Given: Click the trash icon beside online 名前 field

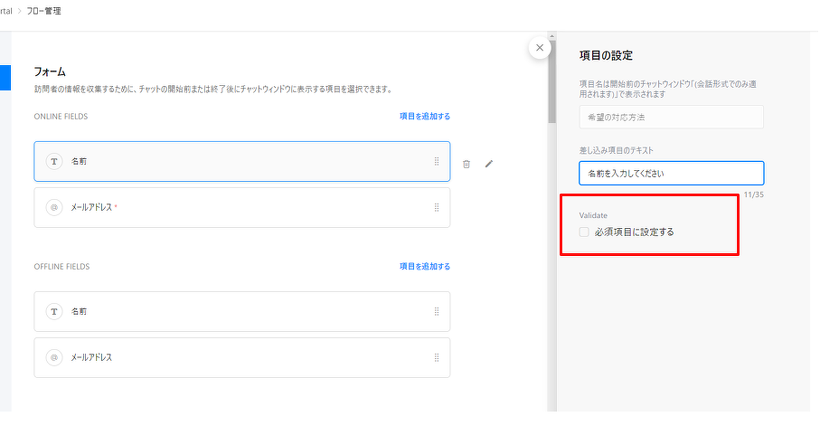Looking at the screenshot, I should (x=466, y=163).
